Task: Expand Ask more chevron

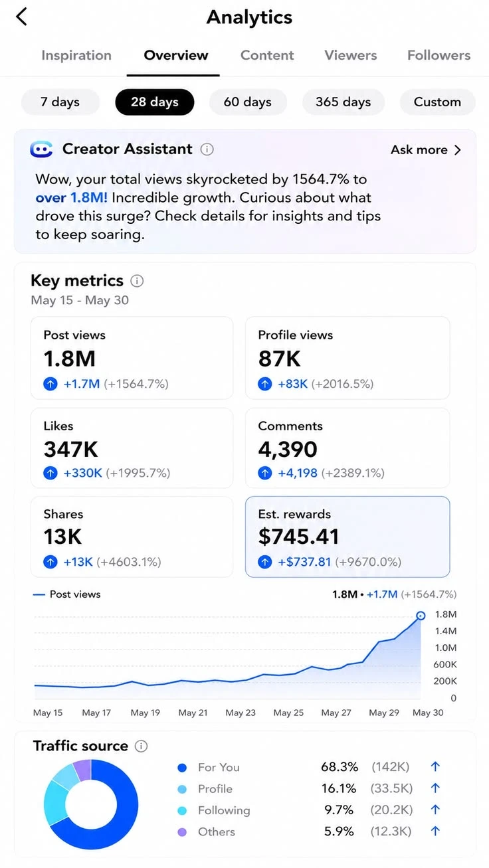Action: (457, 150)
